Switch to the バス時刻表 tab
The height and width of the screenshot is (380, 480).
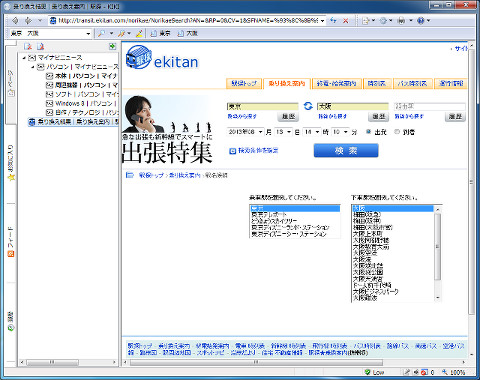point(412,83)
